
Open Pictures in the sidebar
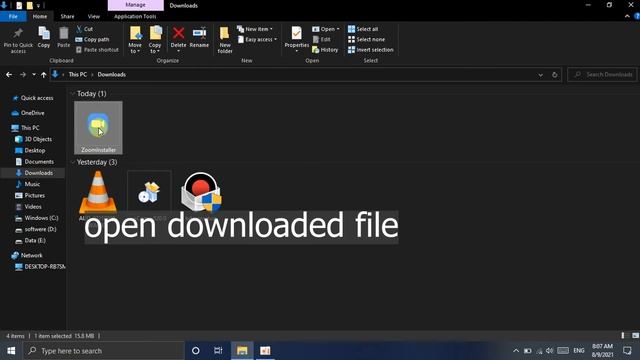(30, 196)
